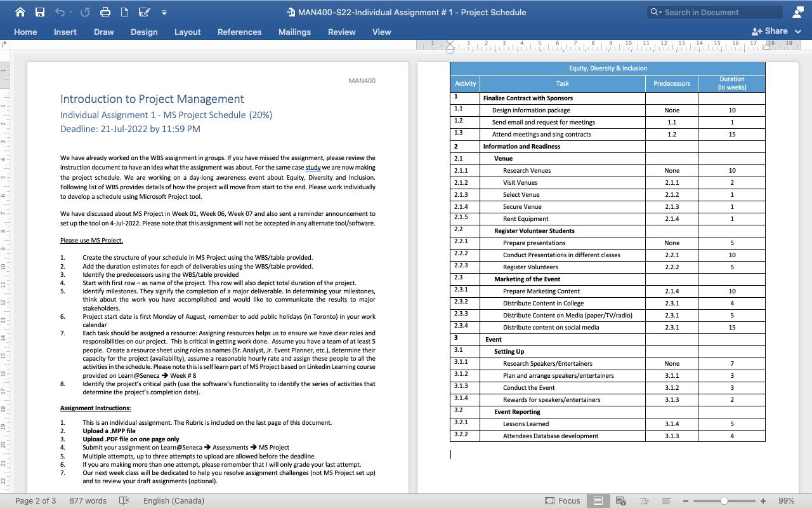
Task: Print the document
Action: [105, 12]
